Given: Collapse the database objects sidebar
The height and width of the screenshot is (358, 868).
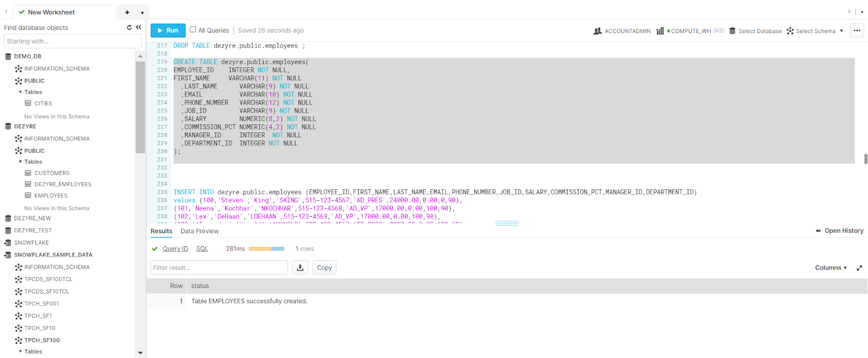Looking at the screenshot, I should 138,28.
